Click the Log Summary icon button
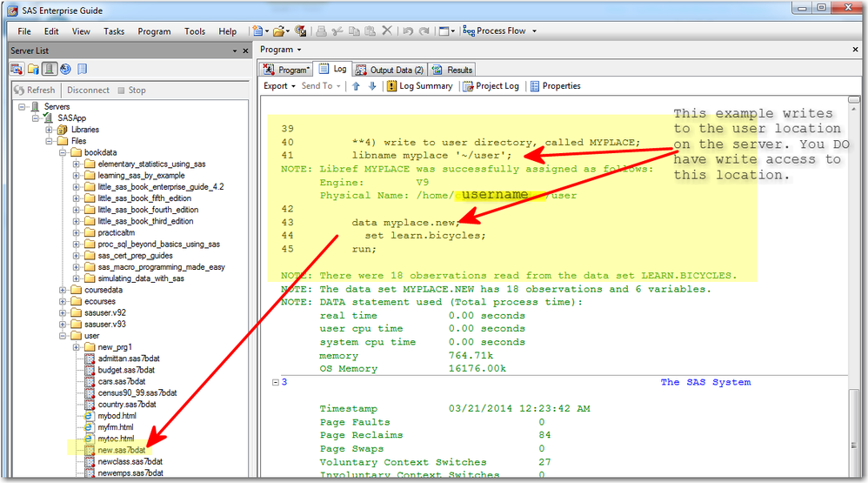This screenshot has width=868, height=483. pyautogui.click(x=391, y=86)
